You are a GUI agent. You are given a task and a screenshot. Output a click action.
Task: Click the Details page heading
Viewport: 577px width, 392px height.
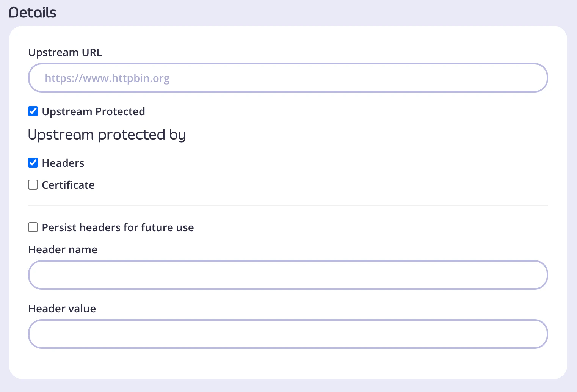[32, 12]
